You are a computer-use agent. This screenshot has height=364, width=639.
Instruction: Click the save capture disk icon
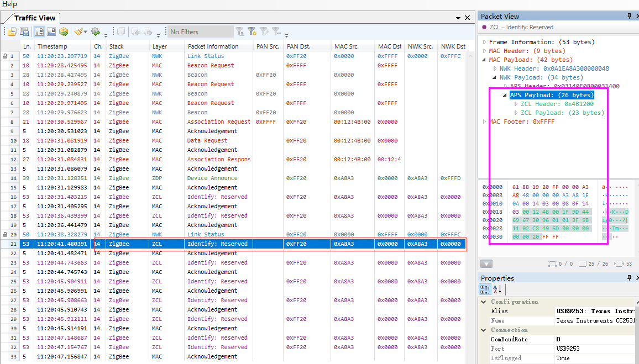point(24,32)
